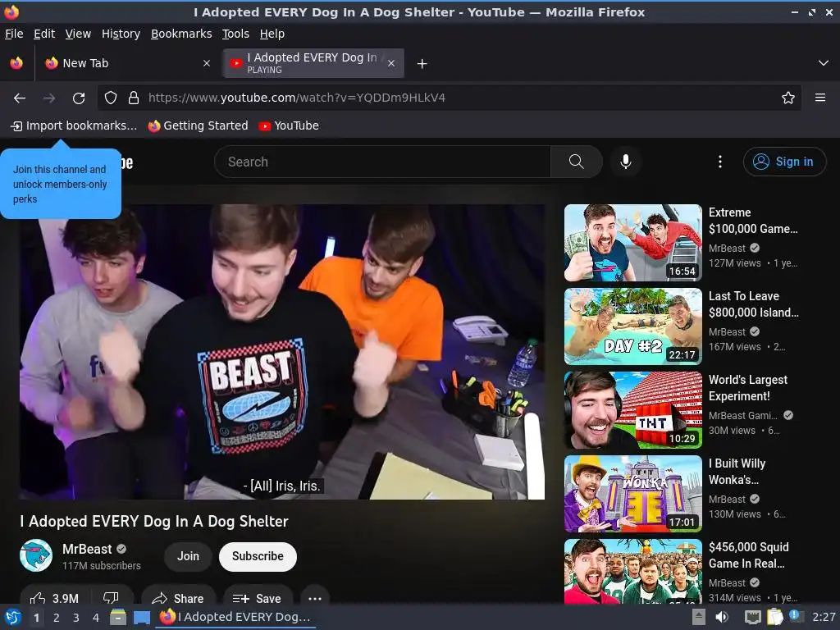Click the Import bookmarks toolbar item
Image resolution: width=840 pixels, height=630 pixels.
coord(74,126)
